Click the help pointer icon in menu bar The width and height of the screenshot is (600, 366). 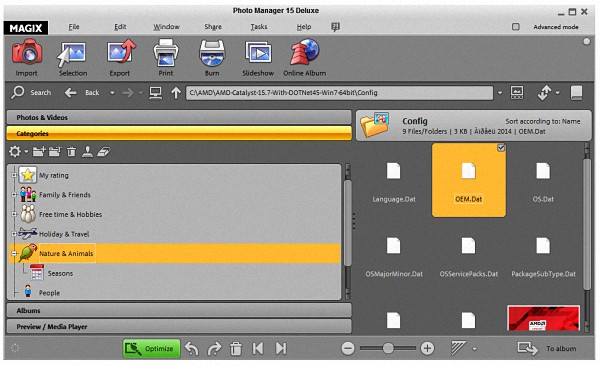[335, 27]
